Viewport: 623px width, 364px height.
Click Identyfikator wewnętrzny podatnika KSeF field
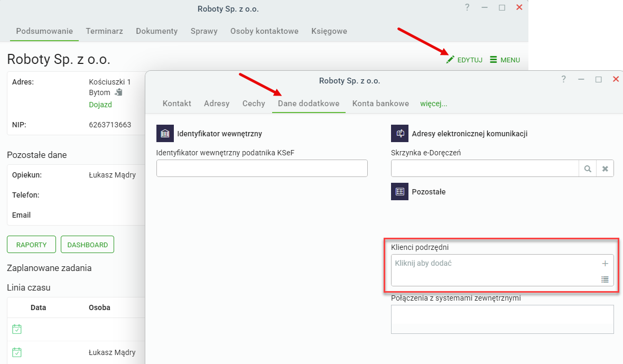point(262,169)
